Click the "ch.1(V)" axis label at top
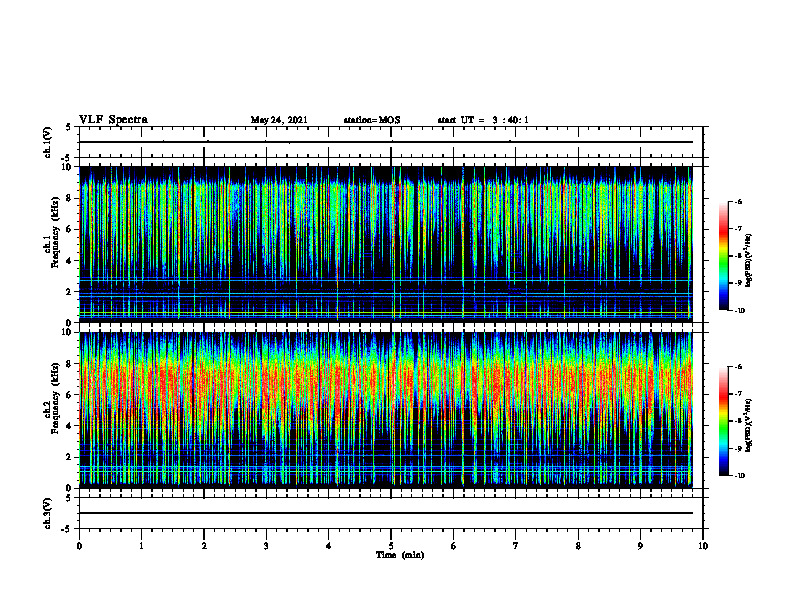Image resolution: width=792 pixels, height=612 pixels. (47, 142)
